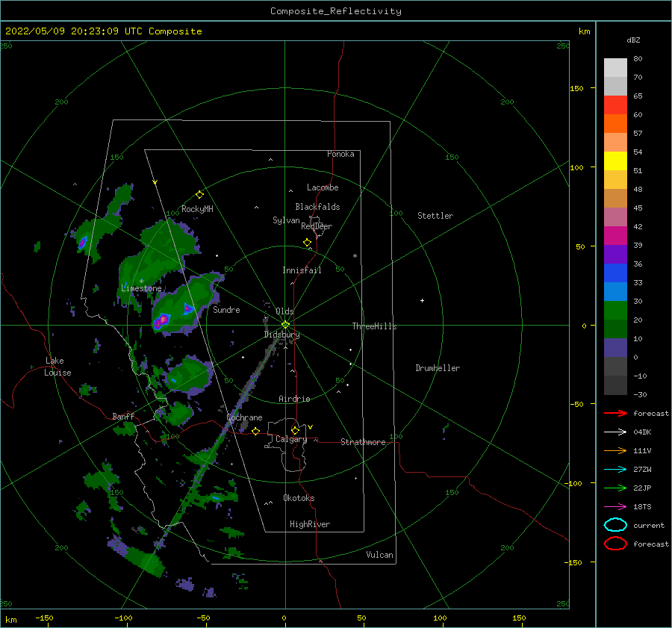Click the Stettler label on map
The height and width of the screenshot is (628, 672).
(x=435, y=216)
